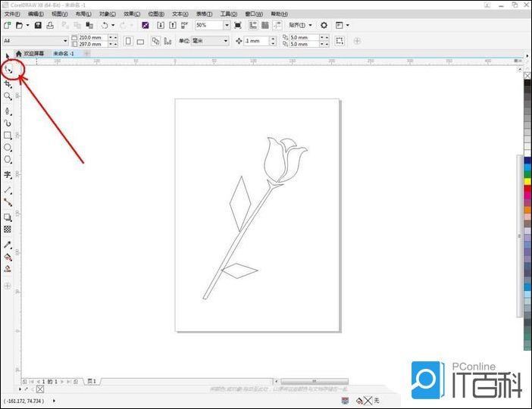Image resolution: width=532 pixels, height=409 pixels.
Task: Switch page to landscape orientation
Action: click(x=140, y=41)
